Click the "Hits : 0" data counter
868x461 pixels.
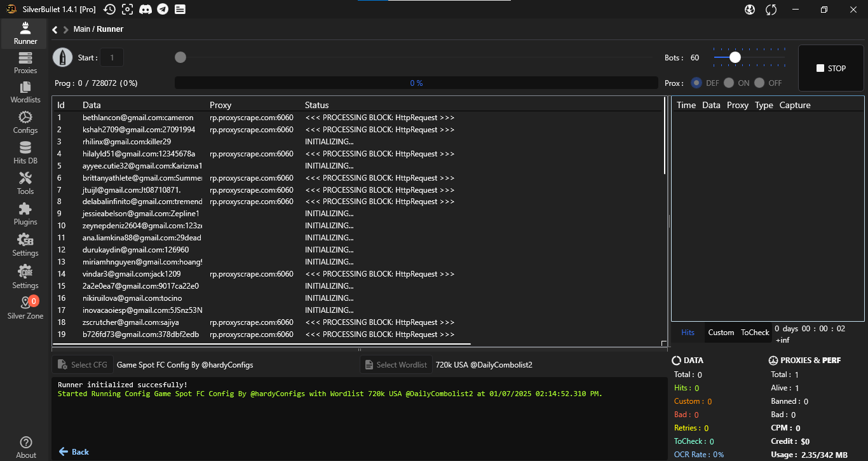click(686, 388)
